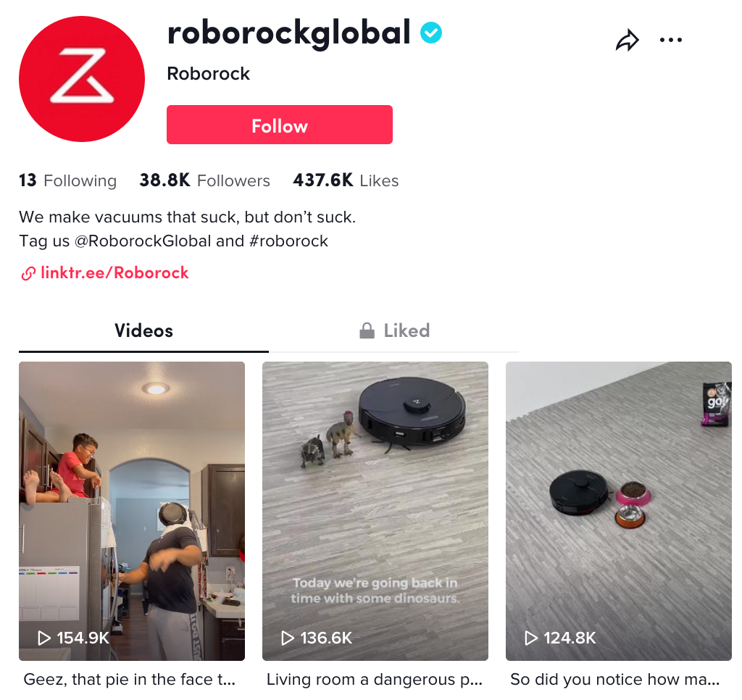Click play icon on 136.6K video
The image size is (742, 700).
coord(287,638)
